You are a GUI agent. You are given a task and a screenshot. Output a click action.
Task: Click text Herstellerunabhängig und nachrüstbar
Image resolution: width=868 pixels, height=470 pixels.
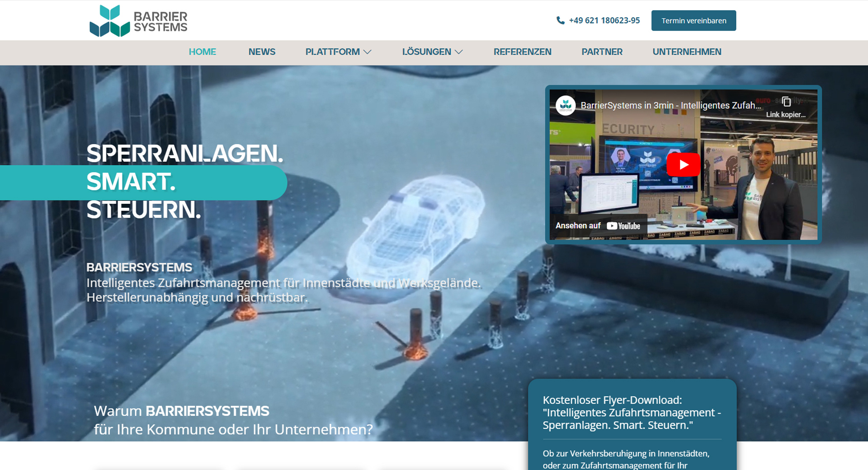pyautogui.click(x=197, y=297)
